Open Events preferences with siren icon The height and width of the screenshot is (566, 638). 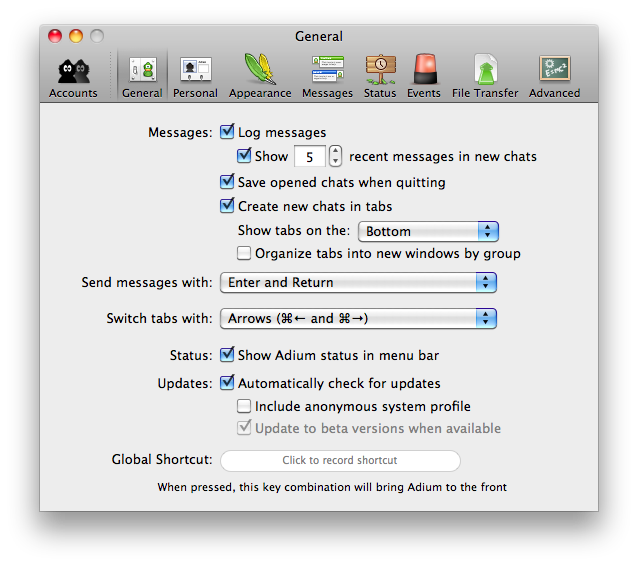[x=424, y=77]
